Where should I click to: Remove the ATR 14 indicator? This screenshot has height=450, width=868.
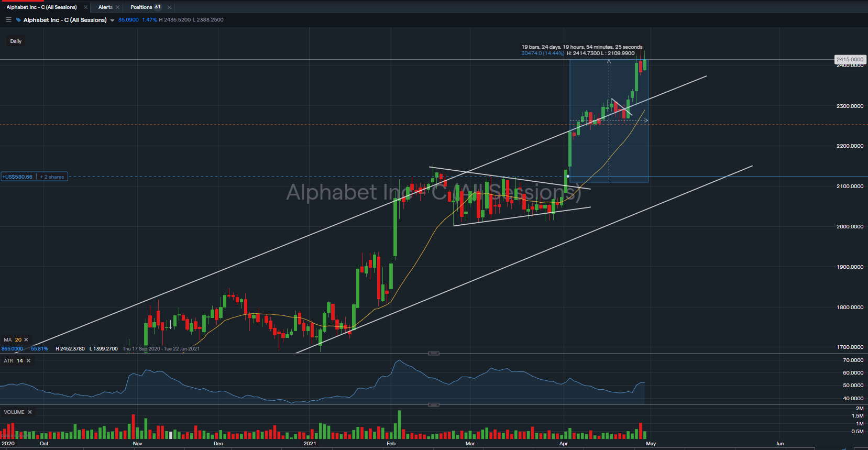pos(28,361)
